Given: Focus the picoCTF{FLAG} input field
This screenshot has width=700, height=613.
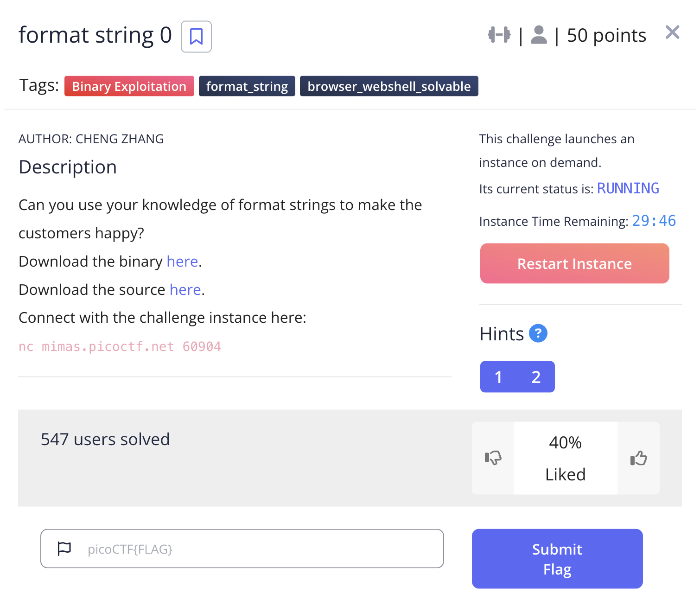Looking at the screenshot, I should (260, 549).
